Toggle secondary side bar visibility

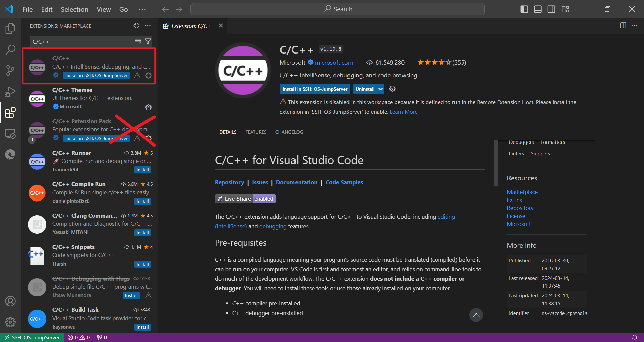pyautogui.click(x=551, y=9)
